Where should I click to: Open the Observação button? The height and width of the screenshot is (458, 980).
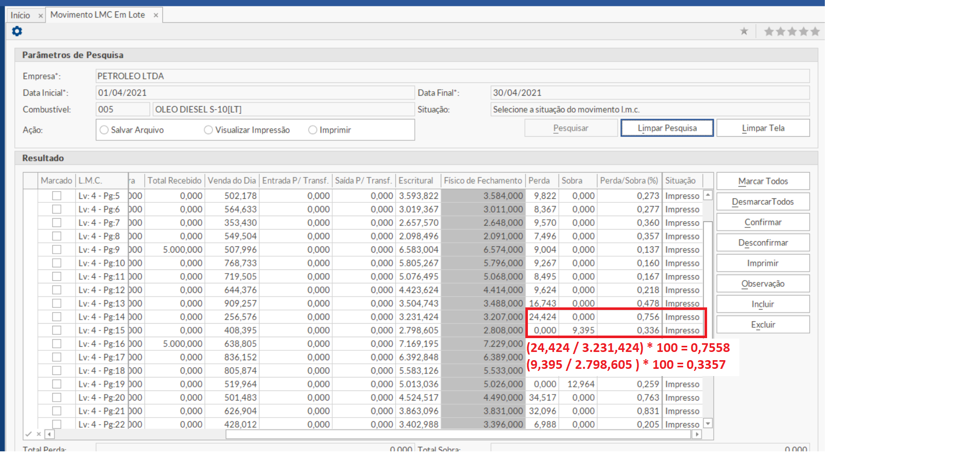pyautogui.click(x=763, y=284)
